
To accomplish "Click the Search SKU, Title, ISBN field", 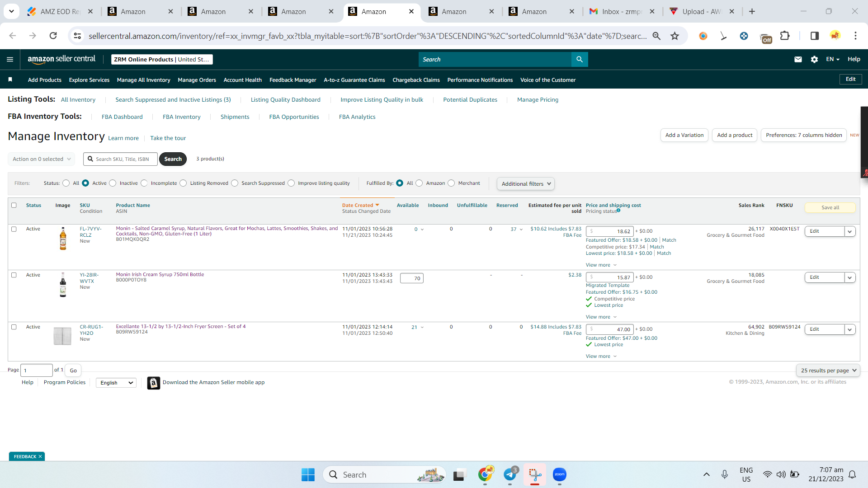I will (120, 159).
